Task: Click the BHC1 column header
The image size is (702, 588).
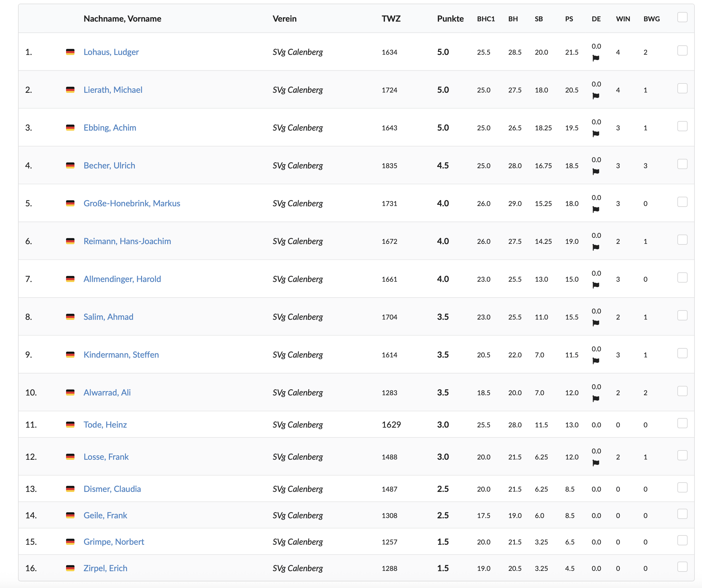Action: pos(486,19)
